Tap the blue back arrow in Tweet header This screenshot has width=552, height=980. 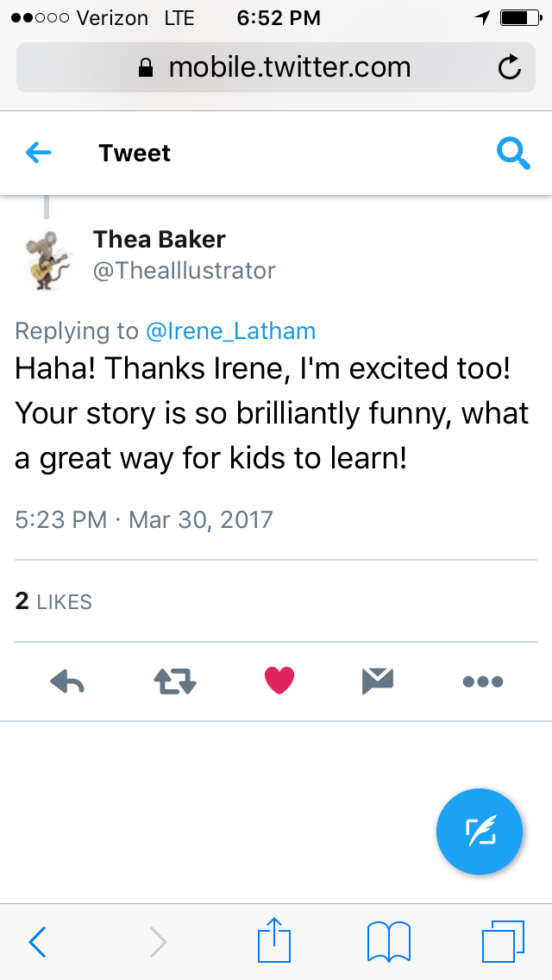(39, 154)
